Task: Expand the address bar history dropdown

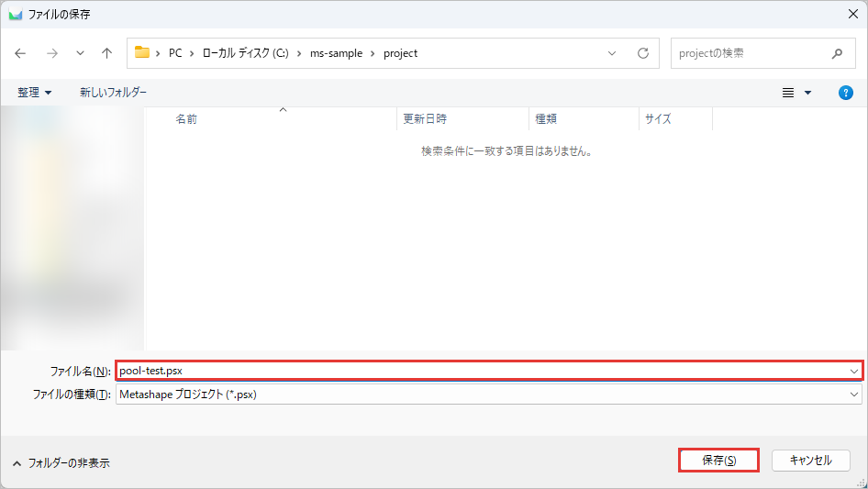Action: point(612,53)
